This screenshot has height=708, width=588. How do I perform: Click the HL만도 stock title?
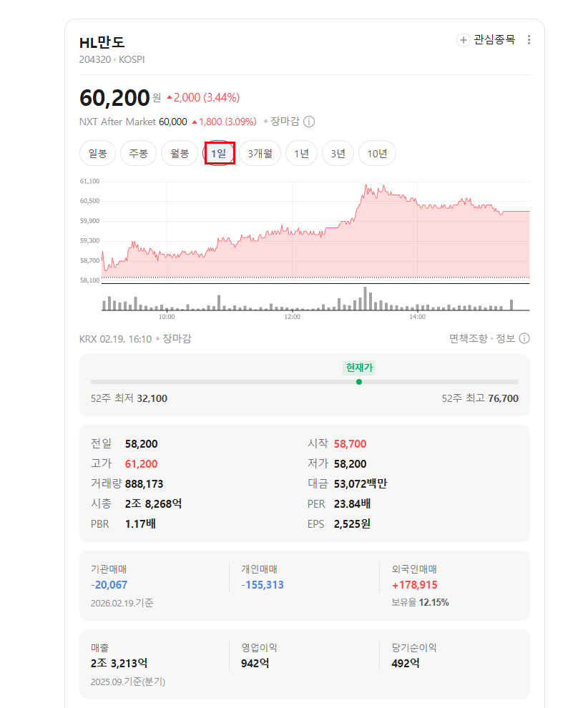[102, 42]
